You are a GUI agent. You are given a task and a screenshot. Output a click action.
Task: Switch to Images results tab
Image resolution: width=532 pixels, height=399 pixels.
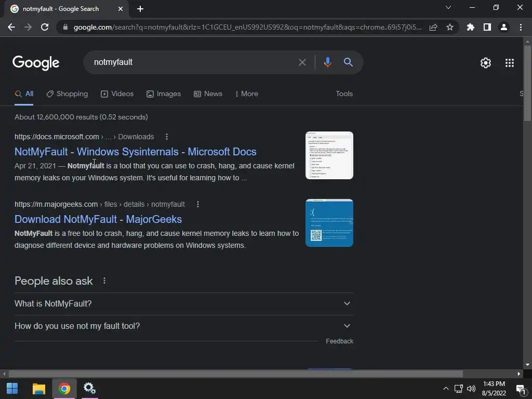click(164, 94)
